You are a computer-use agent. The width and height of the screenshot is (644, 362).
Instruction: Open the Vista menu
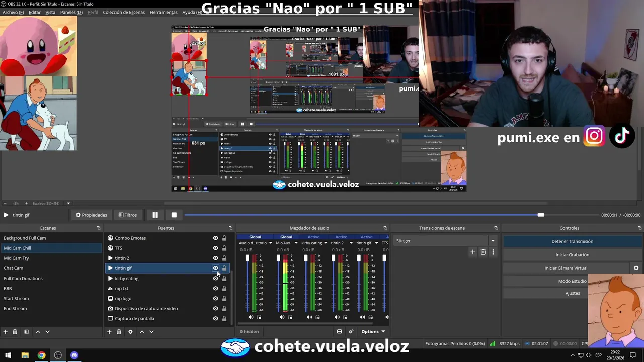pyautogui.click(x=50, y=12)
